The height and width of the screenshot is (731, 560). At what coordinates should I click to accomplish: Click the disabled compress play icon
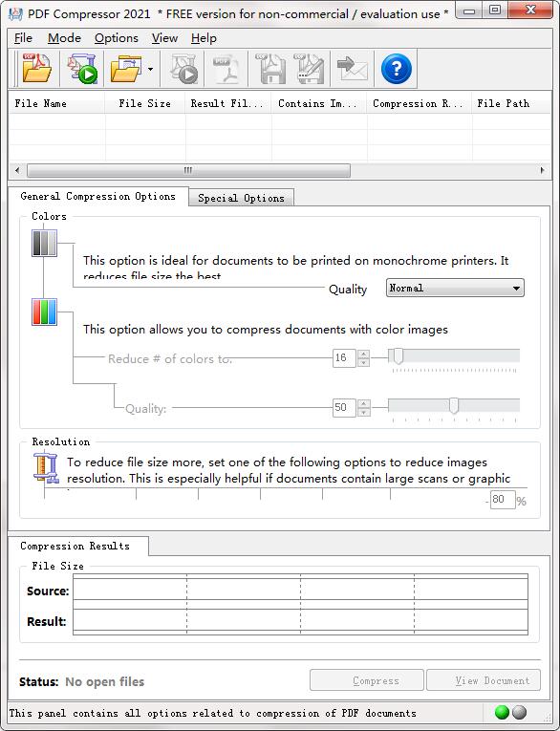pos(183,69)
